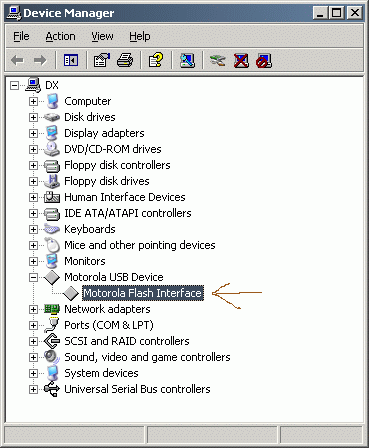Image resolution: width=369 pixels, height=448 pixels.
Task: Select SCSI and RAID controllers label
Action: click(x=127, y=341)
